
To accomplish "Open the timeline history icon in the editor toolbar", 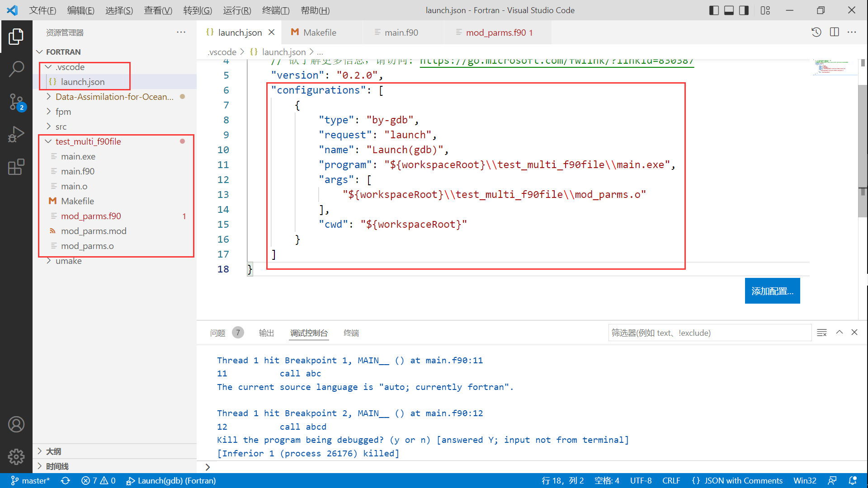I will click(x=816, y=32).
